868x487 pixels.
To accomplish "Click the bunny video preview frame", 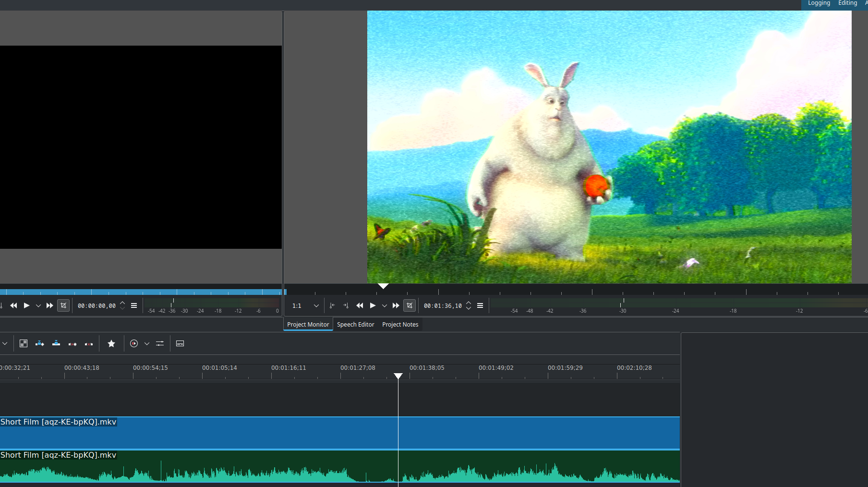I will coord(609,146).
